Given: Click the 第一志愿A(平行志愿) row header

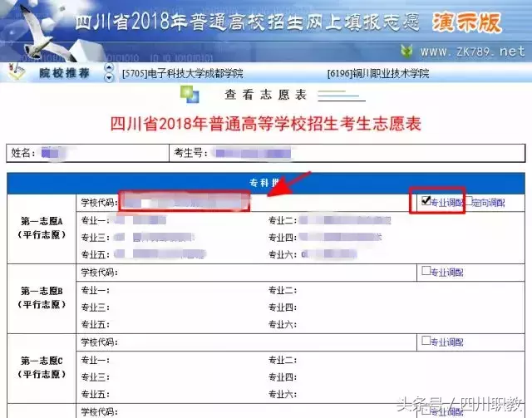Looking at the screenshot, I should click(x=42, y=229).
